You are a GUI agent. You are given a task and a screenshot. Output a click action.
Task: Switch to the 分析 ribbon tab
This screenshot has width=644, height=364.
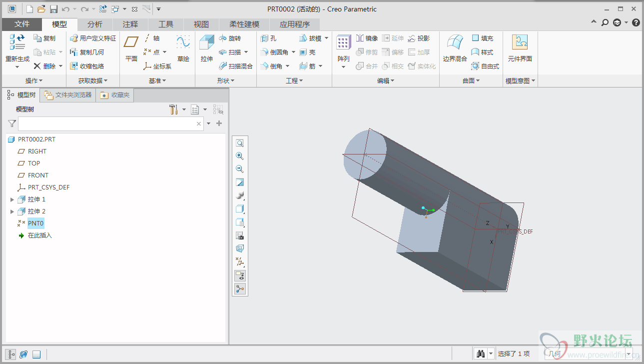click(95, 24)
